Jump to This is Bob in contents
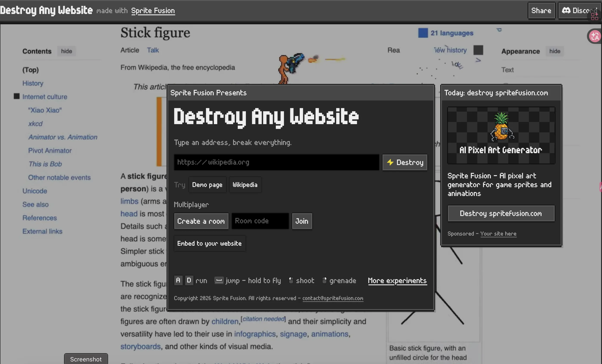Image resolution: width=602 pixels, height=364 pixels. click(x=45, y=164)
